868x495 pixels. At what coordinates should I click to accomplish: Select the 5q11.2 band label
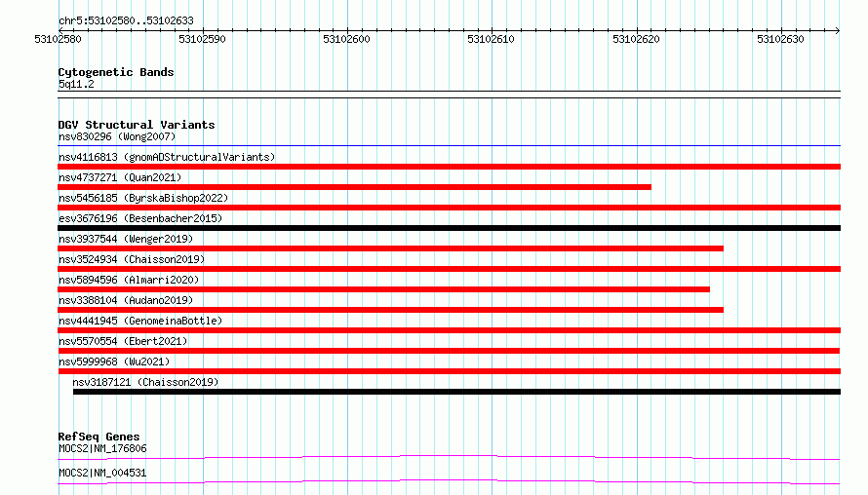coord(76,84)
